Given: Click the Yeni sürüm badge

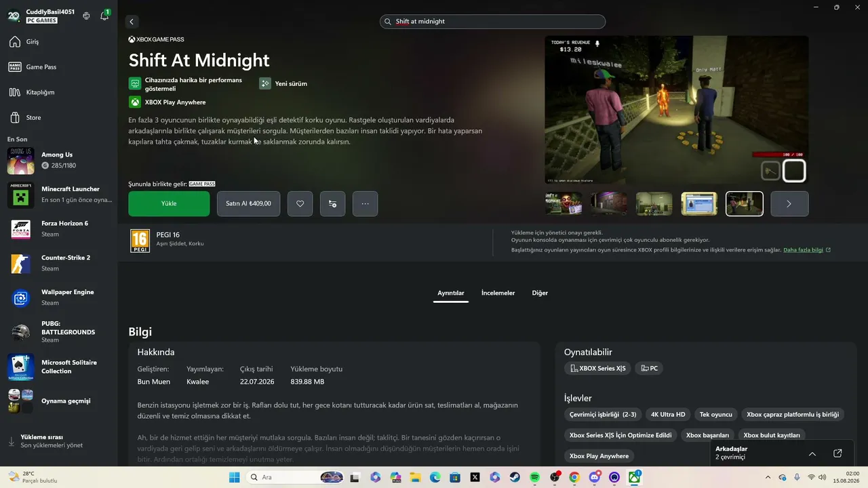Looking at the screenshot, I should coord(283,83).
